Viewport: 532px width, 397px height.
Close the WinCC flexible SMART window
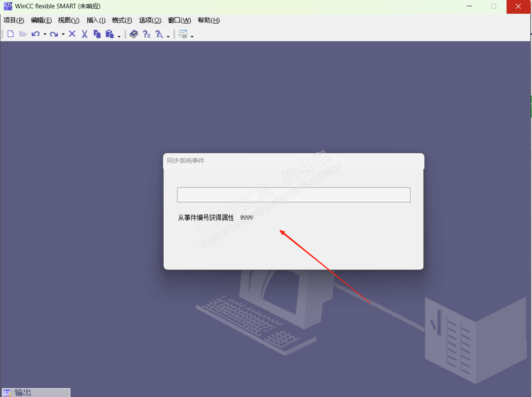[x=518, y=6]
